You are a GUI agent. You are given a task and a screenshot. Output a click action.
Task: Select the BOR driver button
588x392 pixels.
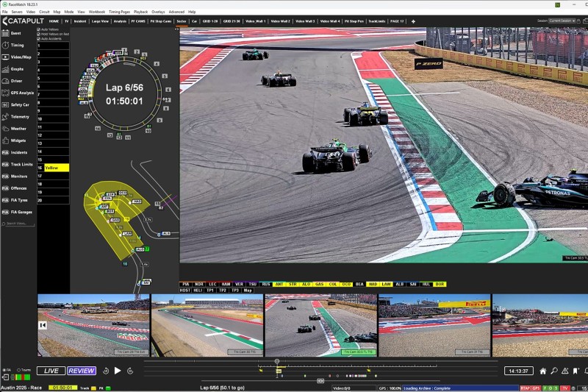pos(440,285)
